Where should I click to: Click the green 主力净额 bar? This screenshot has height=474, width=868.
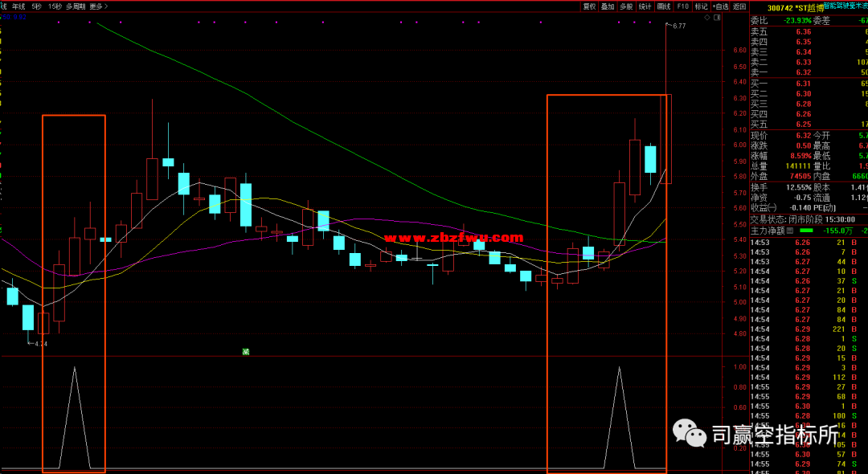[x=807, y=230]
